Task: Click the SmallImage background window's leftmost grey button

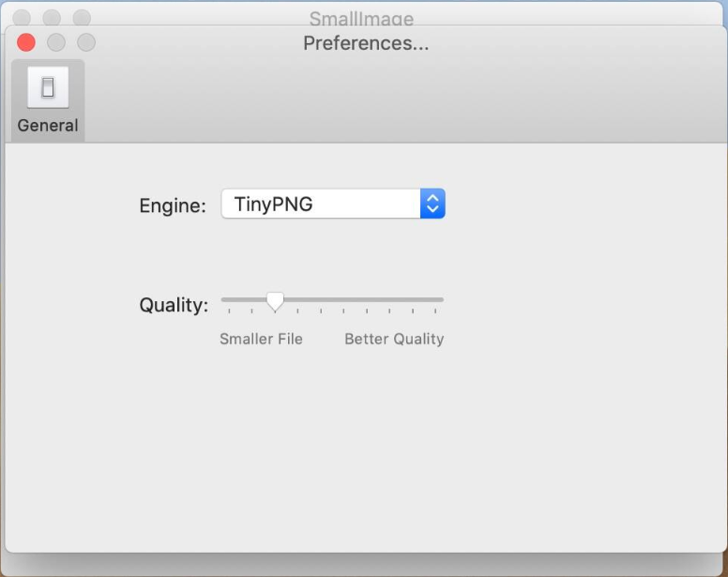Action: click(22, 18)
